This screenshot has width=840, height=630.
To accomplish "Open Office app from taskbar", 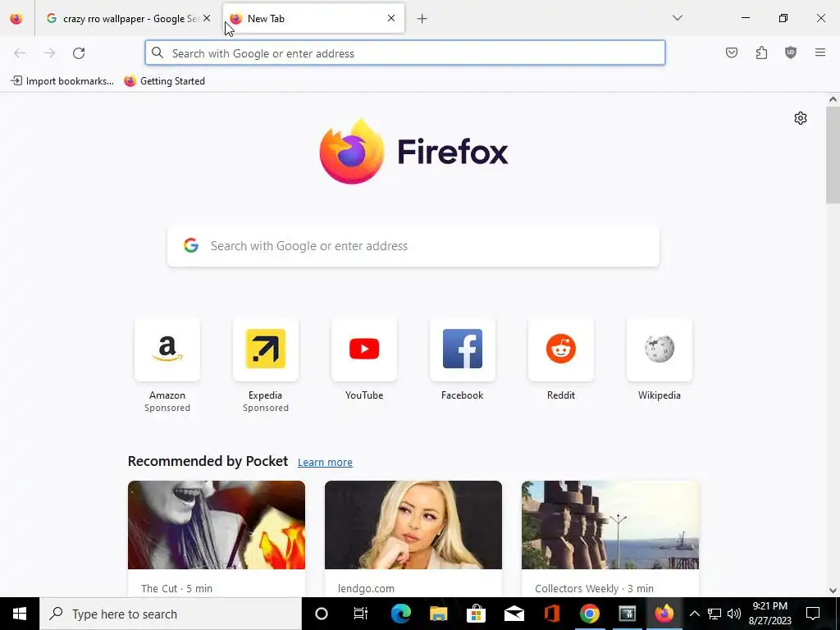I will pyautogui.click(x=552, y=614).
